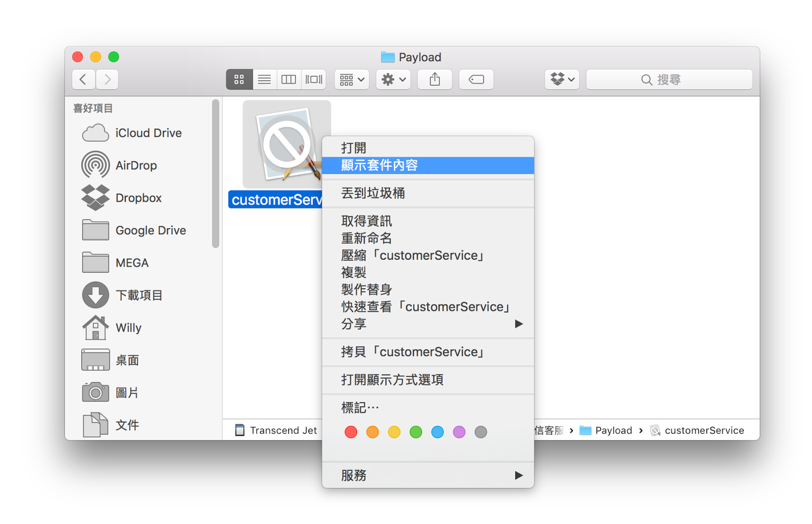Minimize the window with yellow button

95,57
